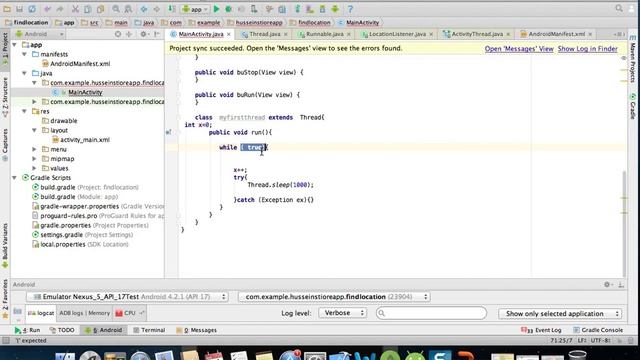Open the Run tool window button

pyautogui.click(x=27, y=330)
